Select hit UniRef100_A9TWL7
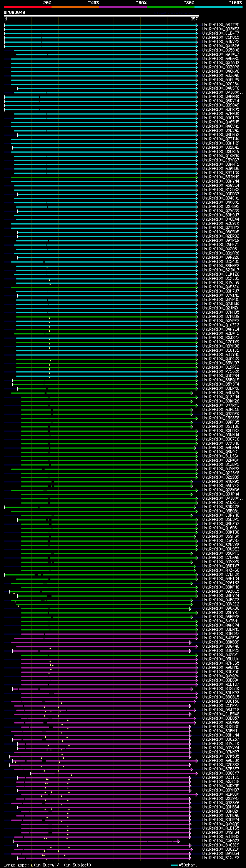This screenshot has height=868, width=246. (221, 54)
